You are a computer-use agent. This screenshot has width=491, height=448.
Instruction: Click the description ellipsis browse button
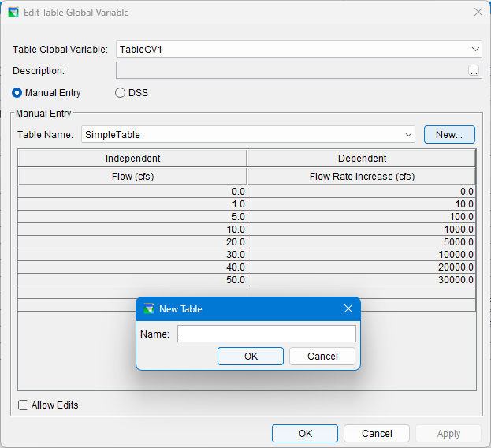[474, 71]
